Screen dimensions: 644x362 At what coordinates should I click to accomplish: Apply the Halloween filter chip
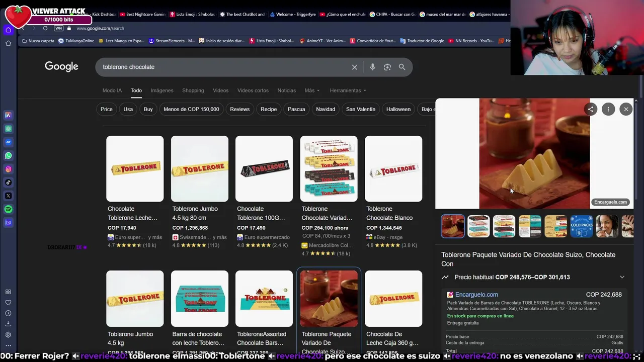pos(398,109)
